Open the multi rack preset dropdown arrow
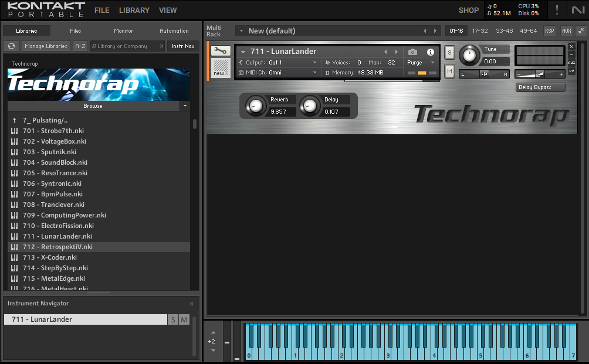The width and height of the screenshot is (589, 364). pos(241,30)
